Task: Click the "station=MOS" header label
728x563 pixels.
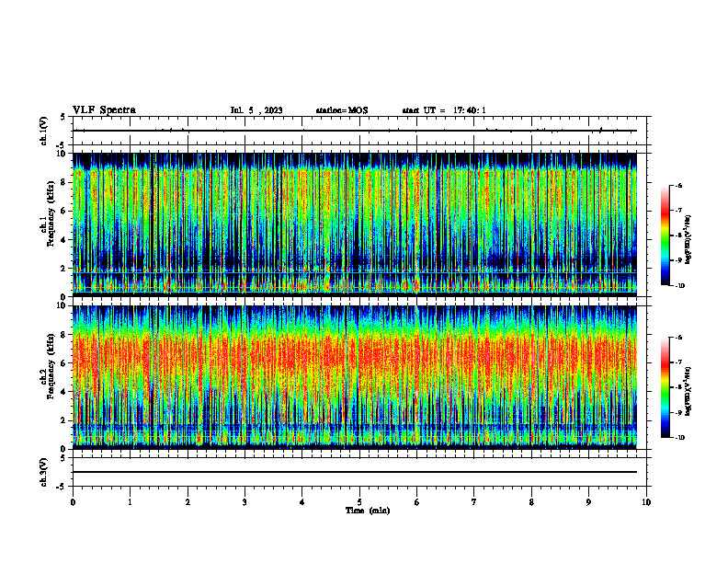Action: point(342,110)
